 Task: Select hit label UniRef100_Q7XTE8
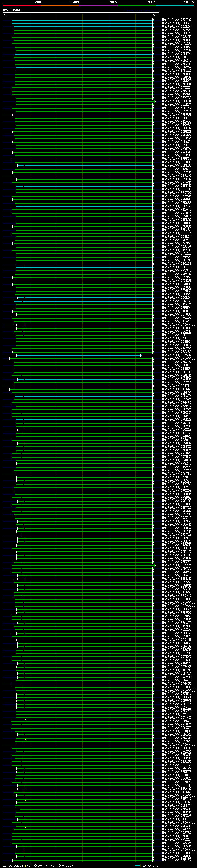[x=176, y=338]
